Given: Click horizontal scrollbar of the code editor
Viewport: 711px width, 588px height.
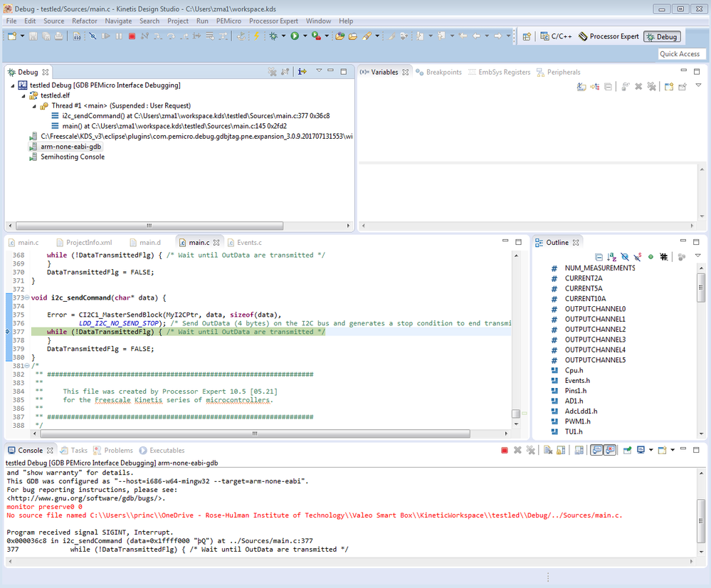Looking at the screenshot, I should (255, 434).
